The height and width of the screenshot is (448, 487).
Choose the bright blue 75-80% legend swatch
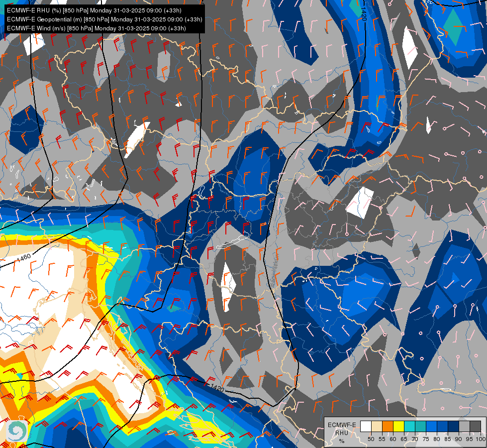432,426
